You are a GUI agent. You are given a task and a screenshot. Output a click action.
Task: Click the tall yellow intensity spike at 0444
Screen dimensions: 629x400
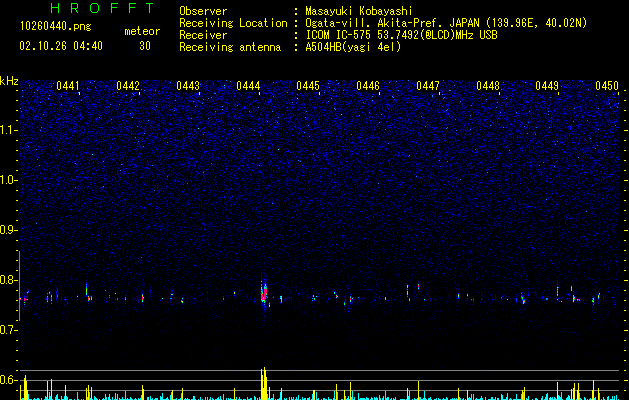pyautogui.click(x=264, y=384)
